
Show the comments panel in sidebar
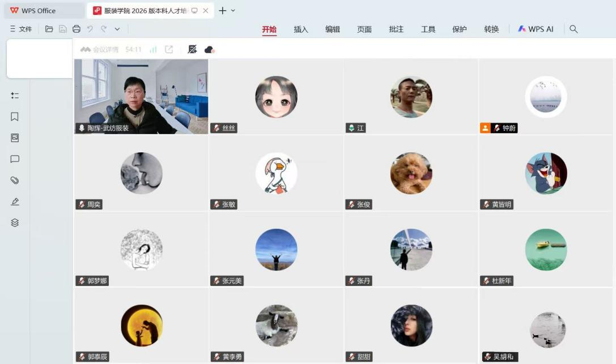click(15, 159)
